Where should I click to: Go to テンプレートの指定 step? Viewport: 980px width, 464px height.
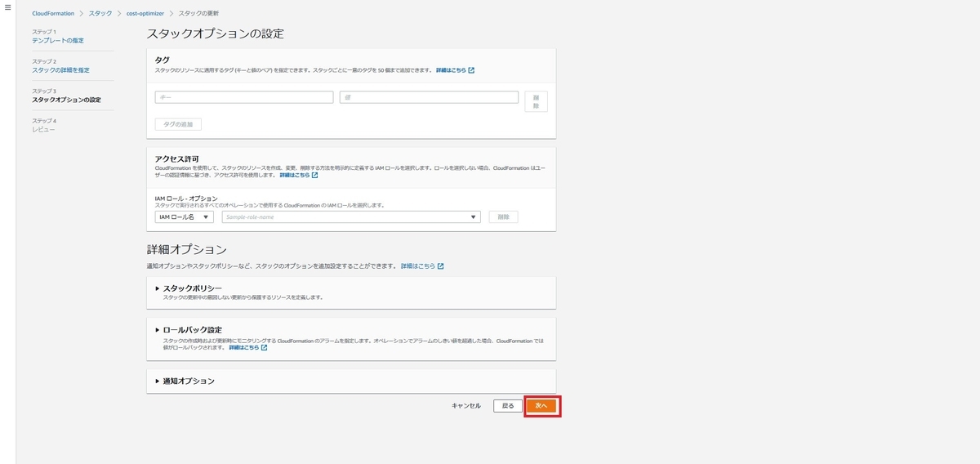[58, 40]
